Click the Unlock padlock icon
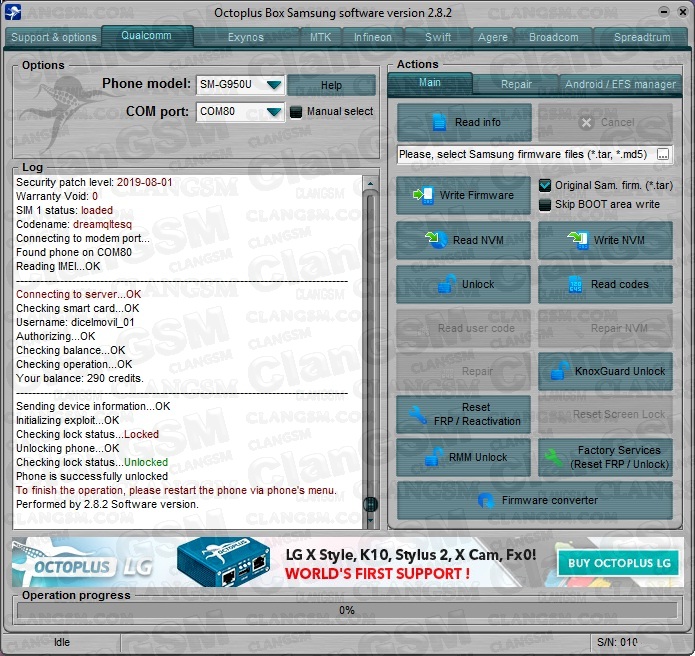This screenshot has width=695, height=656. click(x=447, y=284)
